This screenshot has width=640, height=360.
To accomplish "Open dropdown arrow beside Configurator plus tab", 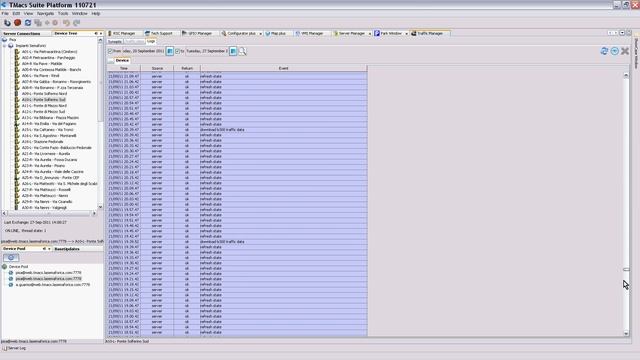I will pos(260,33).
